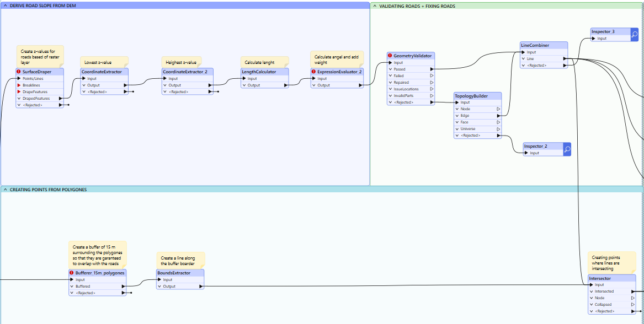Viewport: 644px width, 324px height.
Task: Click the magnifier icon on Inspector_2
Action: click(567, 149)
